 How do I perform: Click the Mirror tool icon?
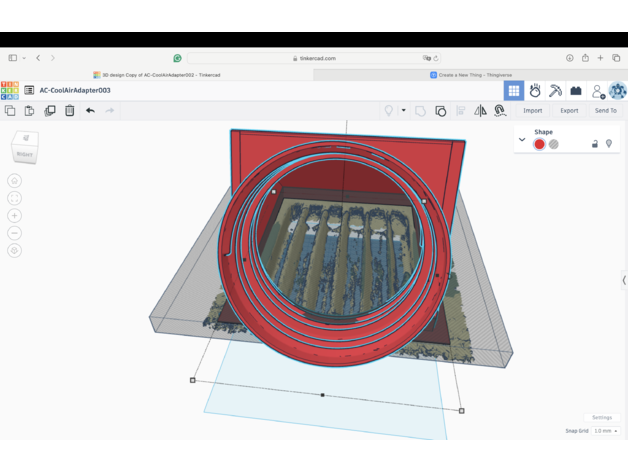tap(480, 111)
